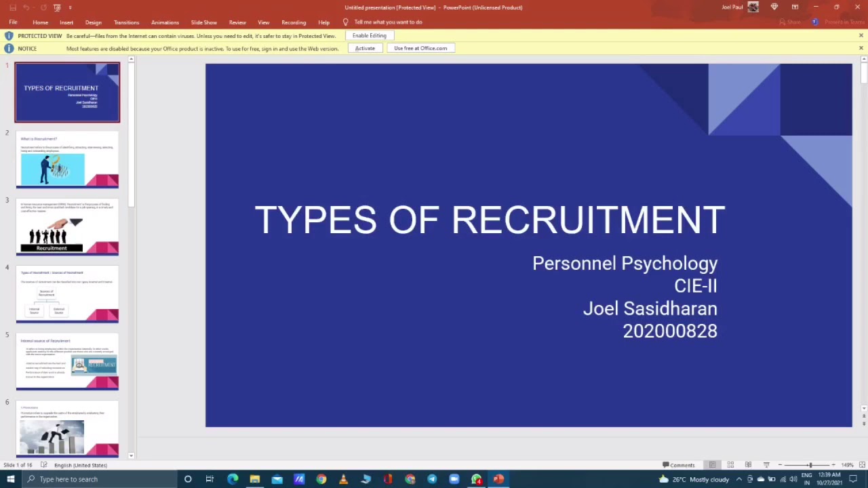Close the Notice message bar
868x488 pixels.
pos(861,48)
